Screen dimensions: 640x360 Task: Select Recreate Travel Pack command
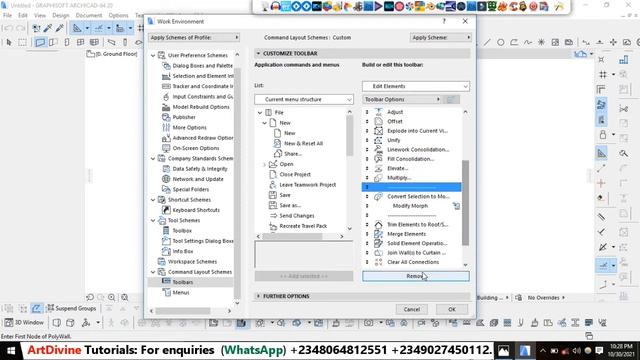(x=298, y=226)
